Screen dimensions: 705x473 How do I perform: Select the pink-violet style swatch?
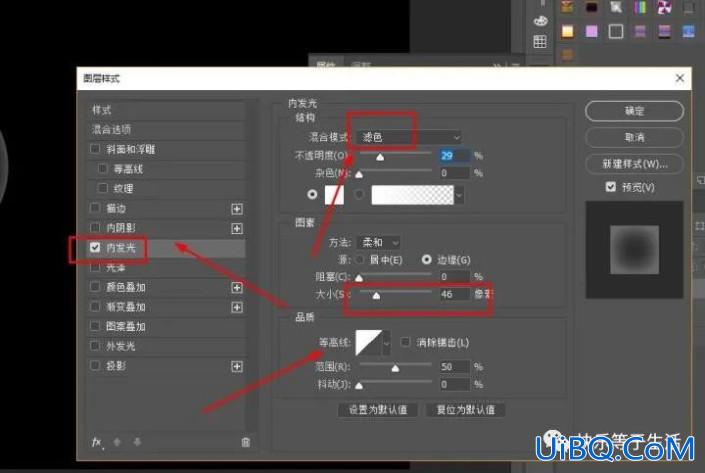(592, 31)
